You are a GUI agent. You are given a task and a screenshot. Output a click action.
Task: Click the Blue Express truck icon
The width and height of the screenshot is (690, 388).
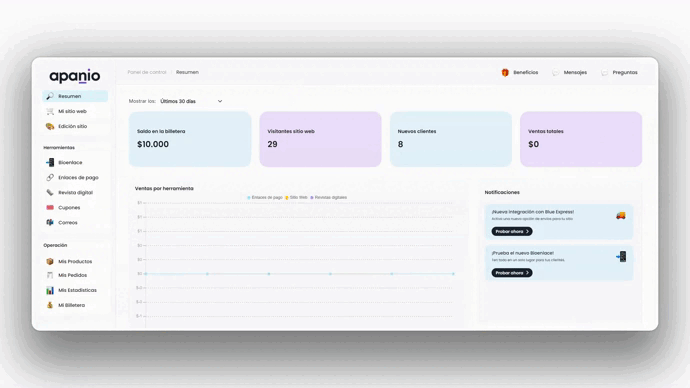pos(620,215)
